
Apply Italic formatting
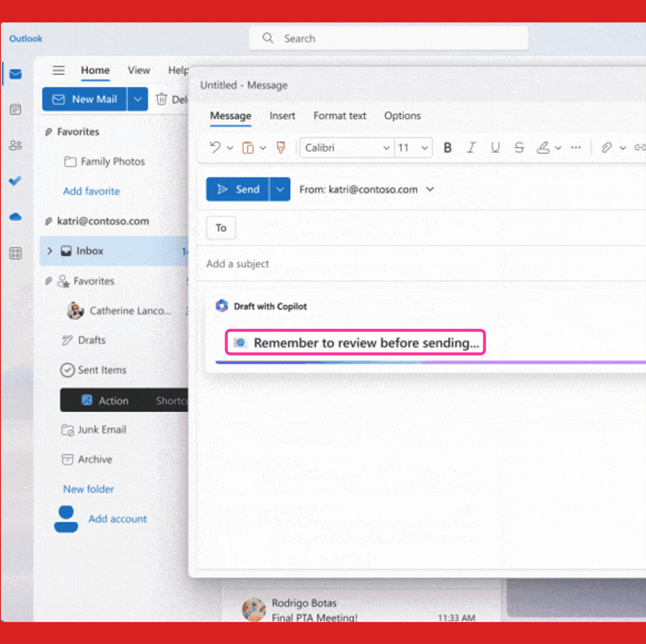471,148
